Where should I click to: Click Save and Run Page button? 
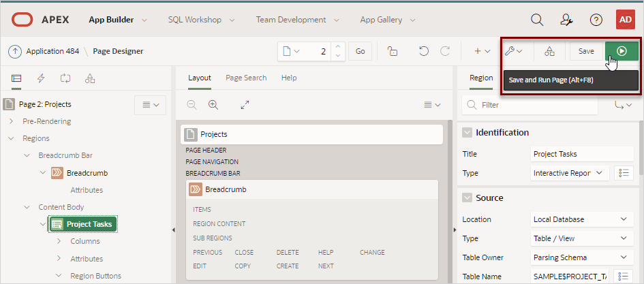622,51
